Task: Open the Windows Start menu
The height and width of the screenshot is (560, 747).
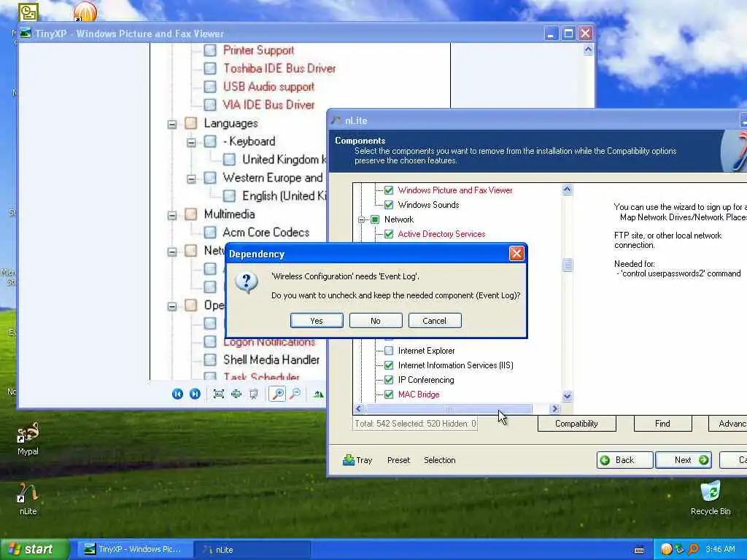Action: pyautogui.click(x=34, y=549)
